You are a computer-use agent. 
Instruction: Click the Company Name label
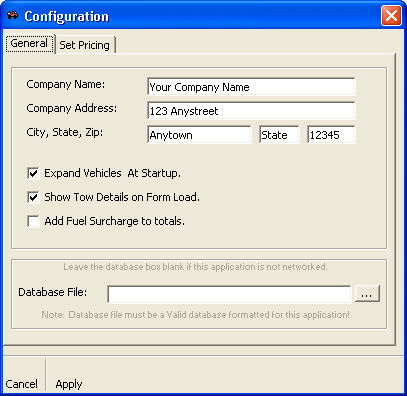(66, 84)
